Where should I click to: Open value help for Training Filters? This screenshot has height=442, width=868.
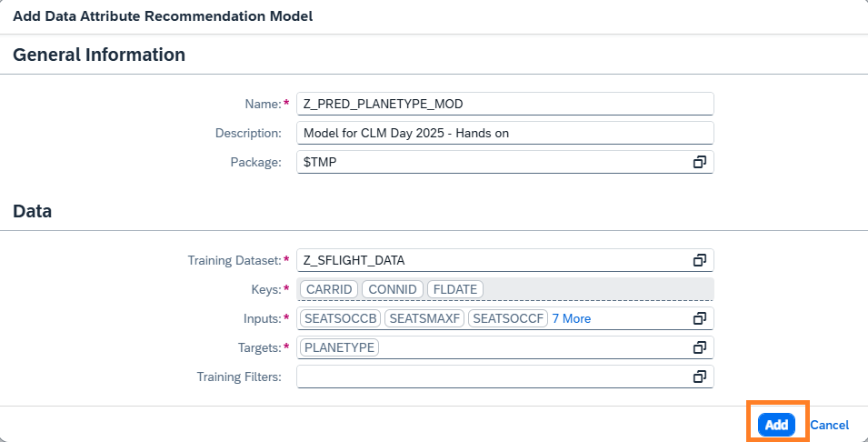coord(700,377)
